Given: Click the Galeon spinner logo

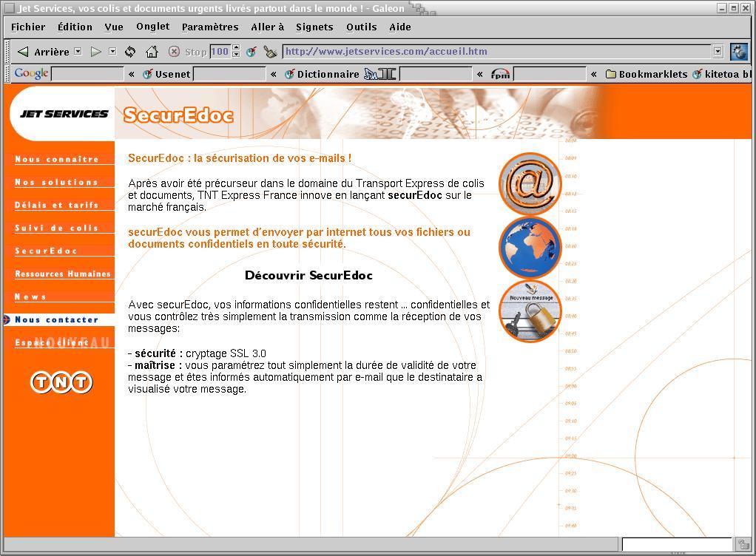Looking at the screenshot, I should [x=739, y=52].
